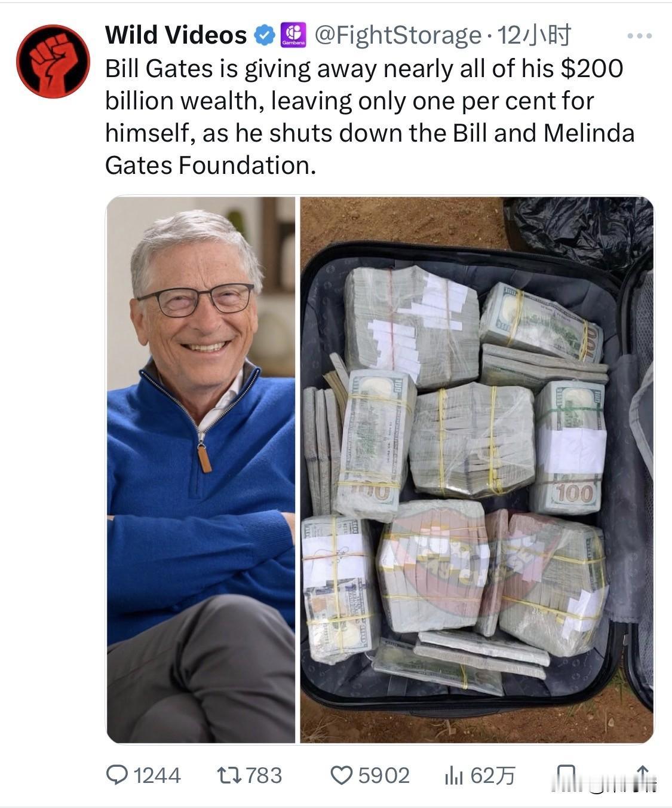Click the 12小时 timestamp

(534, 36)
